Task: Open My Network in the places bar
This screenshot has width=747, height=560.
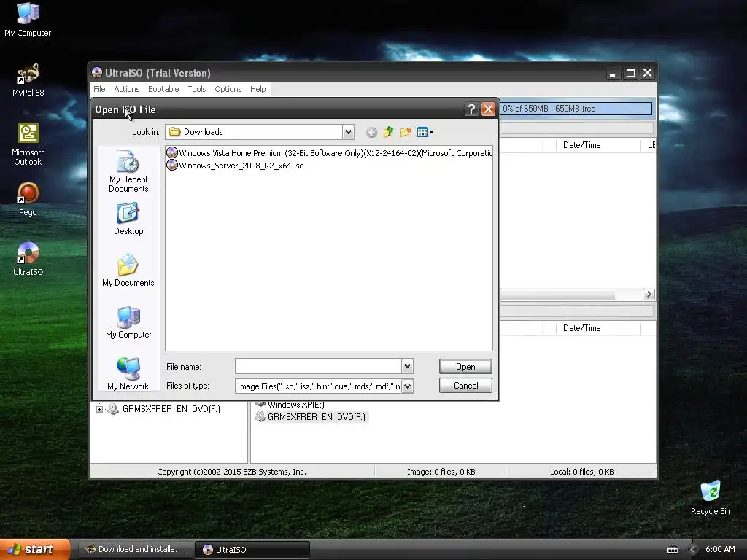Action: point(128,374)
